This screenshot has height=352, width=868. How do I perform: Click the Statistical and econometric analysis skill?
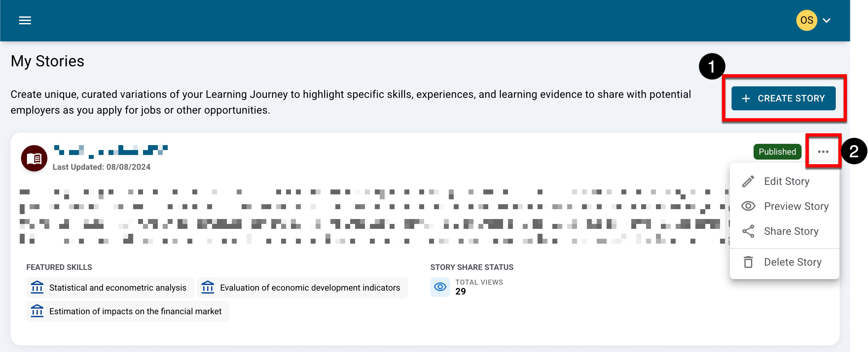click(x=110, y=288)
